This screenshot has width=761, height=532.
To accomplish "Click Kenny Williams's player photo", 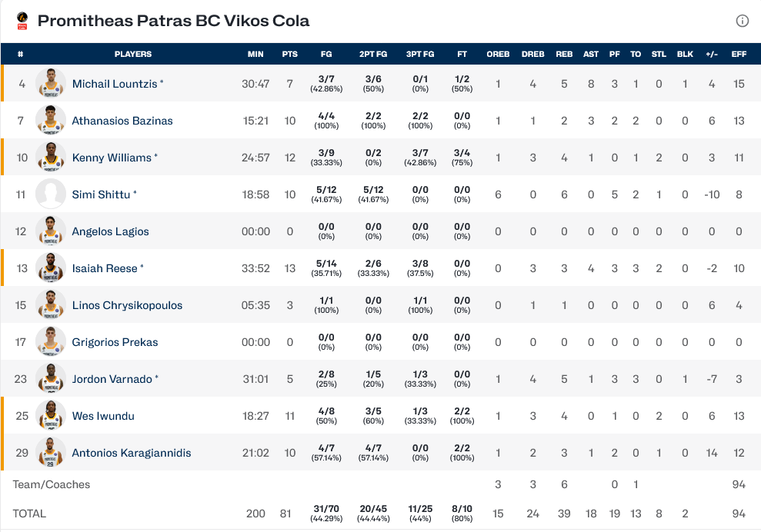I will (50, 158).
